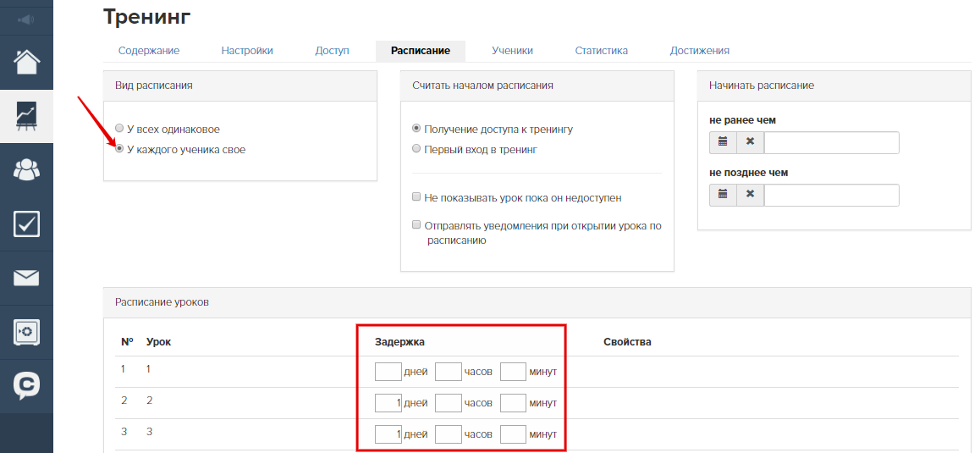Open the Достижения tab

(699, 51)
